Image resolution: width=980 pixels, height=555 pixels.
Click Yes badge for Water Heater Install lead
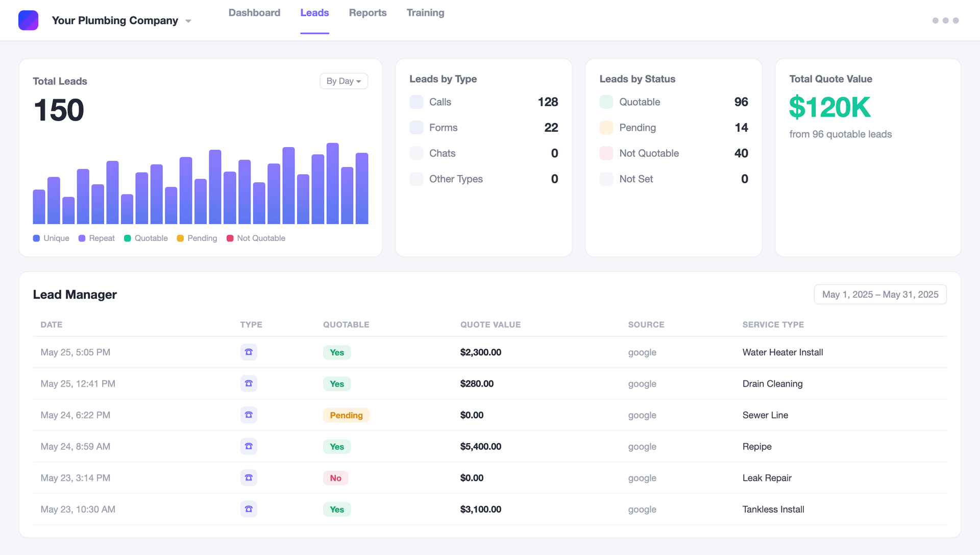(337, 352)
